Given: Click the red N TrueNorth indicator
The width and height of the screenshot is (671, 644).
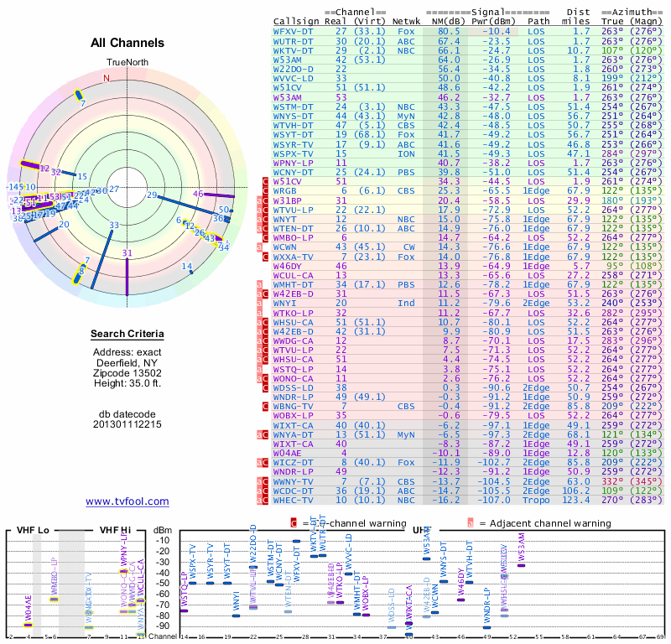Looking at the screenshot, I should pyautogui.click(x=106, y=78).
